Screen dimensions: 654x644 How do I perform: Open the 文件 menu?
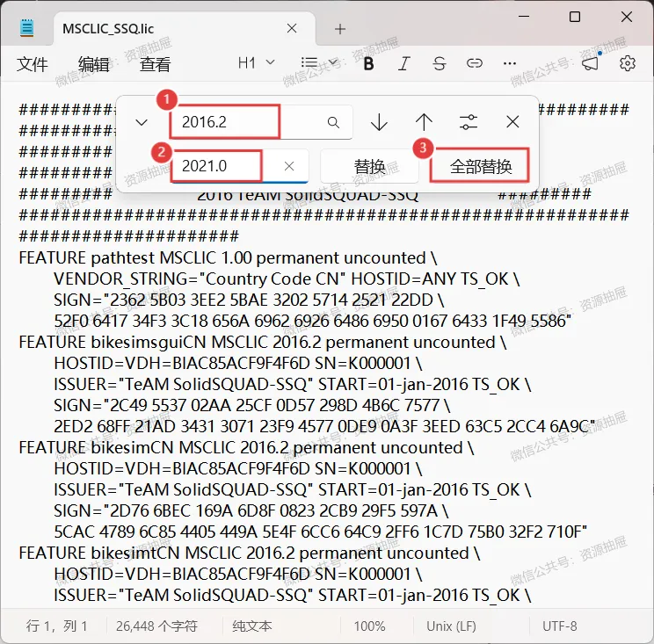click(x=33, y=64)
